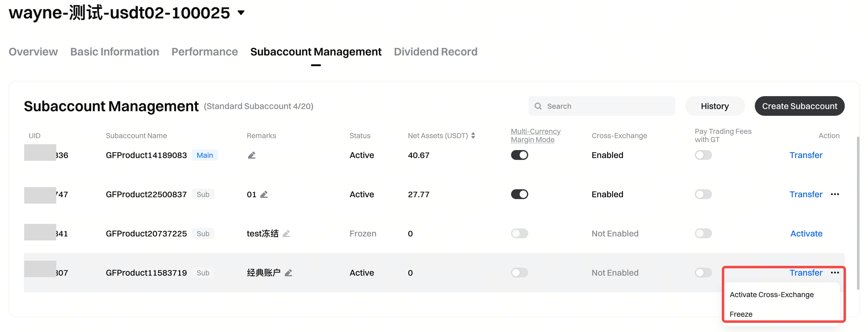Open the Dividend Record tab
This screenshot has width=868, height=332.
pyautogui.click(x=435, y=52)
